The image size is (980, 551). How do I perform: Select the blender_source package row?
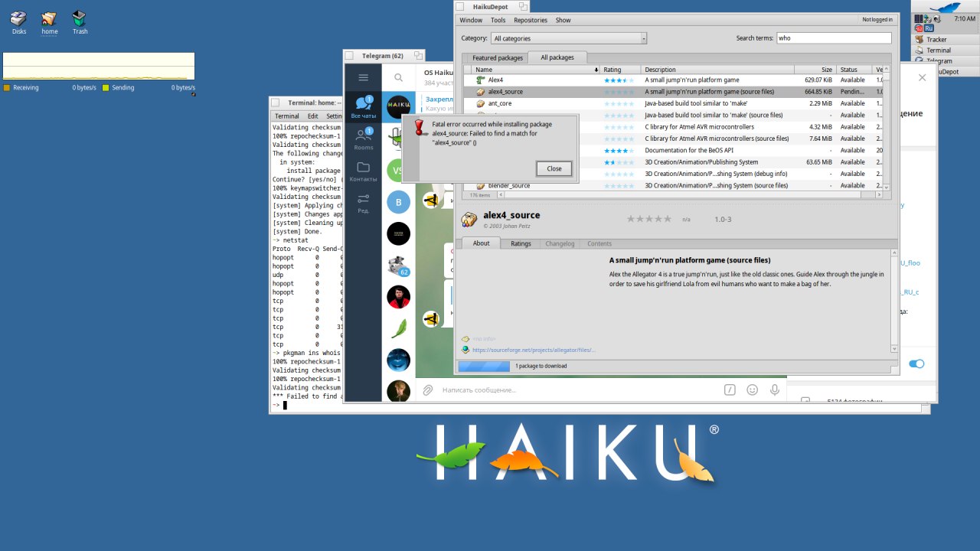tap(674, 185)
